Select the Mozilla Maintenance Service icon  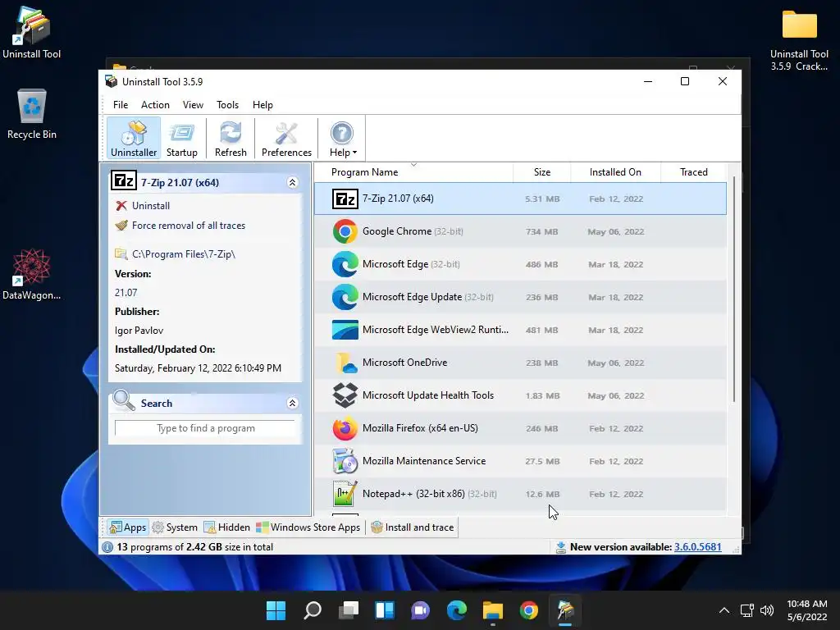(x=345, y=461)
